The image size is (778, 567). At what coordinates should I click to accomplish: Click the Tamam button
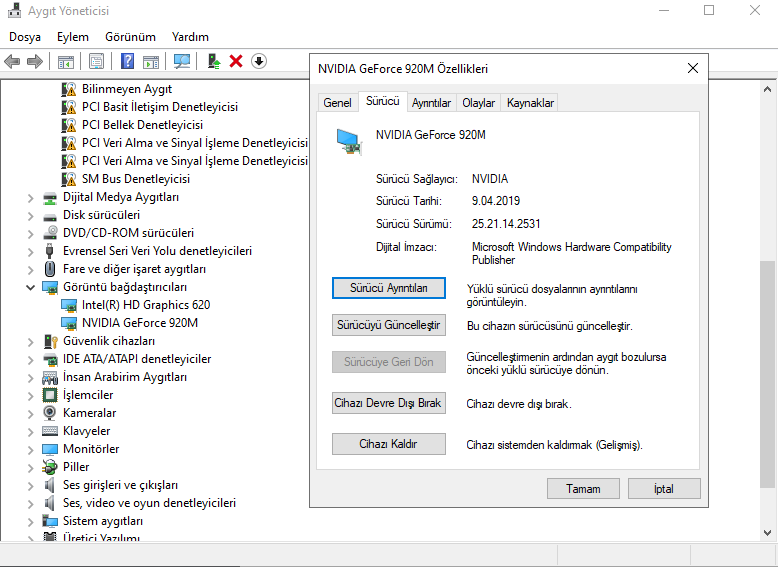pyautogui.click(x=583, y=489)
